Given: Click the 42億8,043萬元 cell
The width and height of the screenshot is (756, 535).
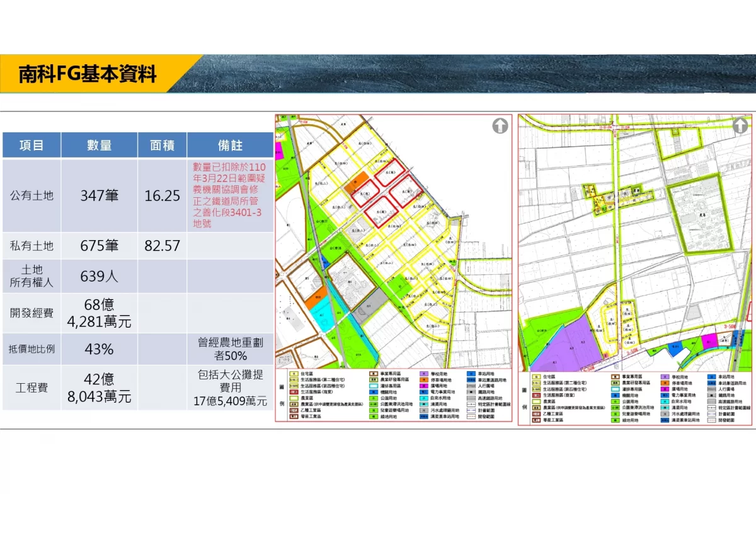Looking at the screenshot, I should click(100, 388).
